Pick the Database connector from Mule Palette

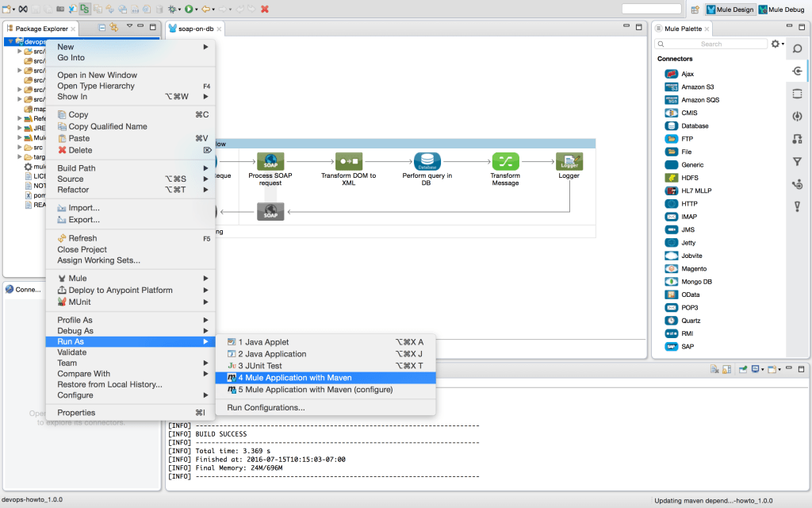694,126
